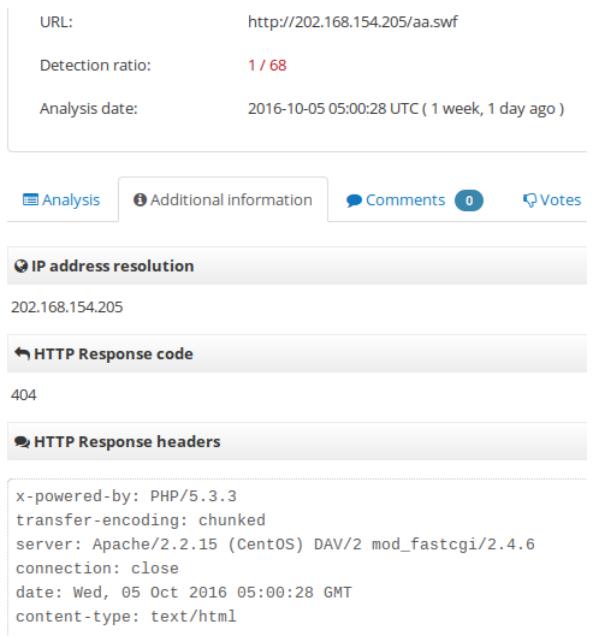Switch to the Analysis tab
This screenshot has width=603, height=637.
click(x=61, y=199)
